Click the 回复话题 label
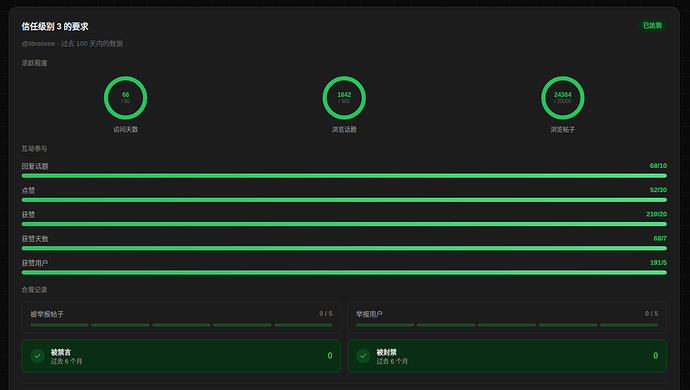690x390 pixels. (x=35, y=166)
